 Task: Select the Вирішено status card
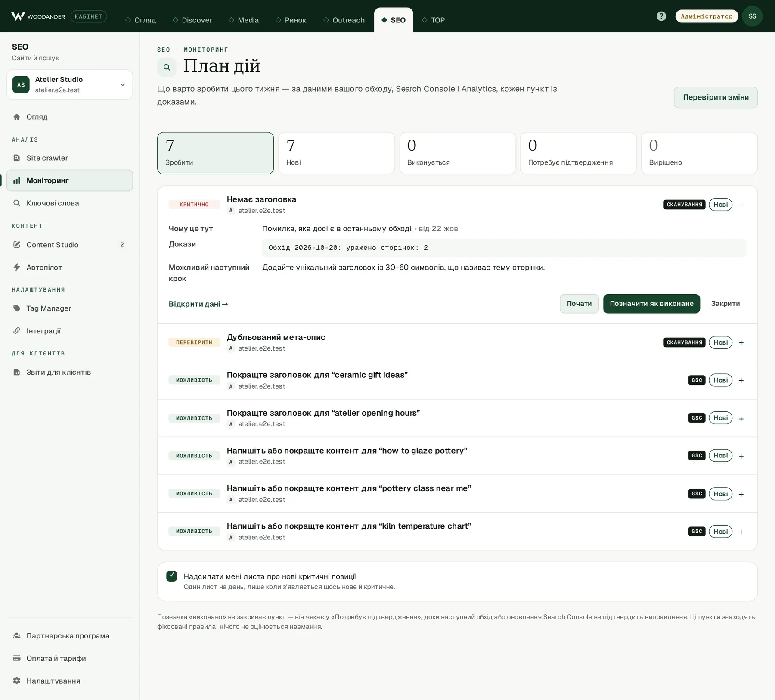699,153
